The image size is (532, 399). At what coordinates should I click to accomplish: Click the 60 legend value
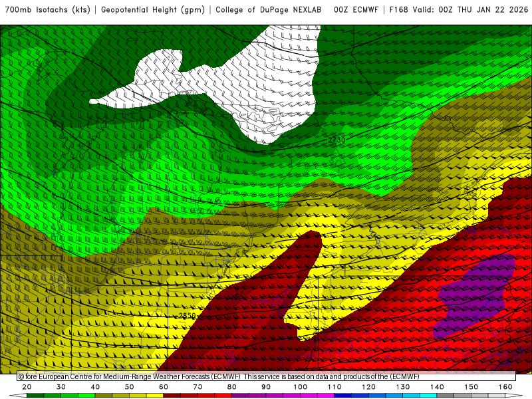[164, 387]
